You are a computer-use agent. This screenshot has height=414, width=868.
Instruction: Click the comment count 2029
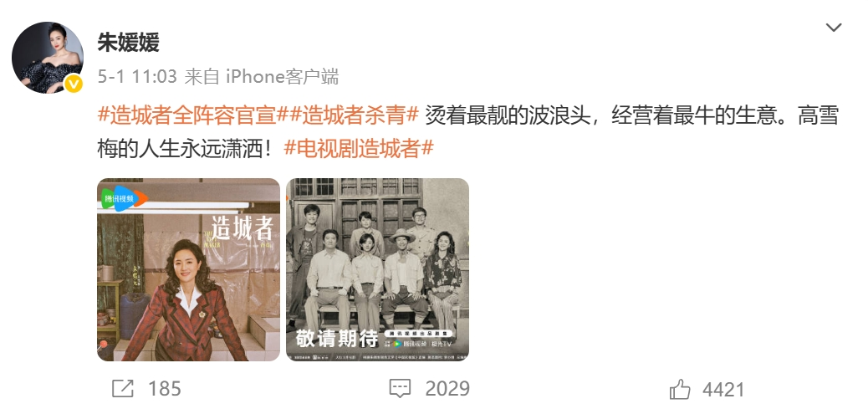coord(447,389)
